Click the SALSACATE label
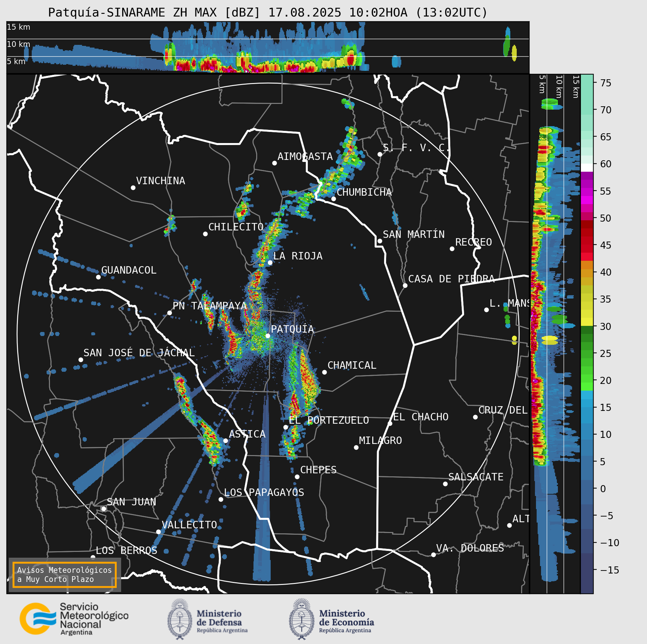This screenshot has width=647, height=644. [x=476, y=477]
